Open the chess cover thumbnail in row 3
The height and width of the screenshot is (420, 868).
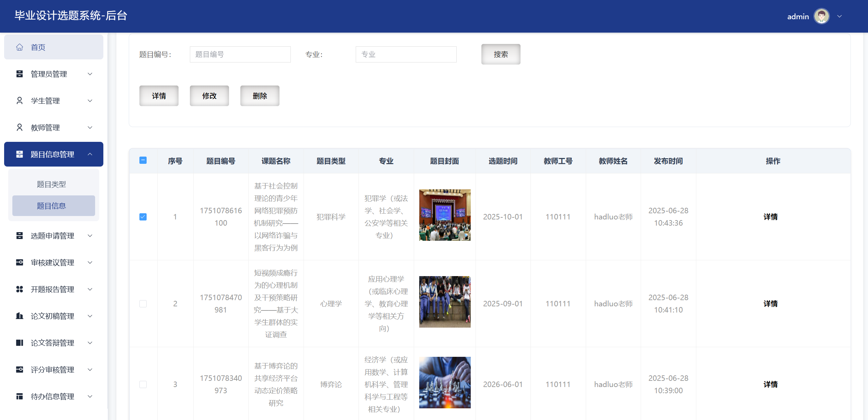445,382
